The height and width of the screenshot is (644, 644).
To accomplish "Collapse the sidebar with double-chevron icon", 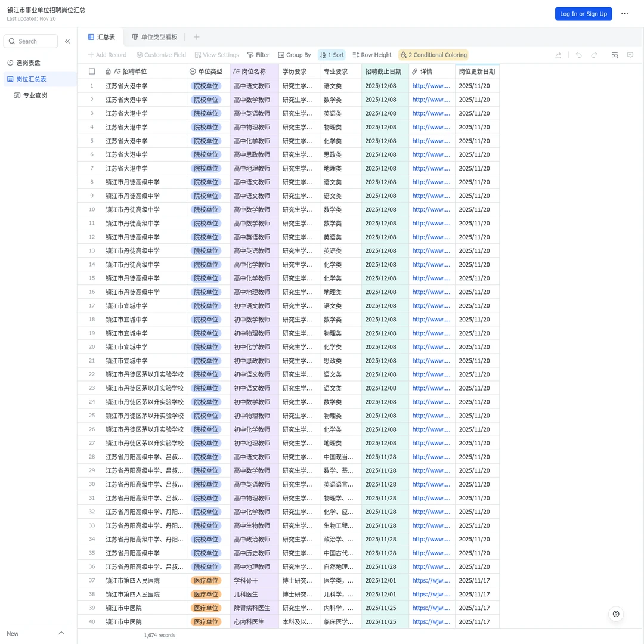I will coord(67,41).
